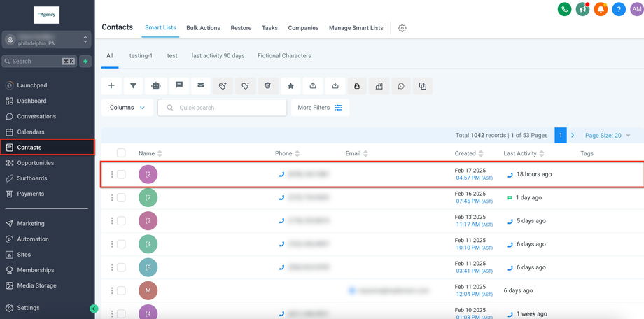Image resolution: width=644 pixels, height=319 pixels.
Task: Select the Fictional Characters smart list tab
Action: pyautogui.click(x=284, y=55)
